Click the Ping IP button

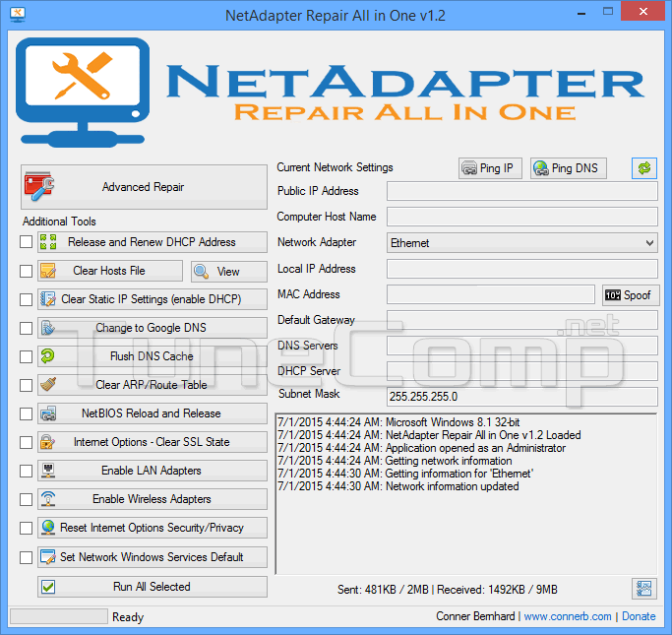[x=489, y=168]
